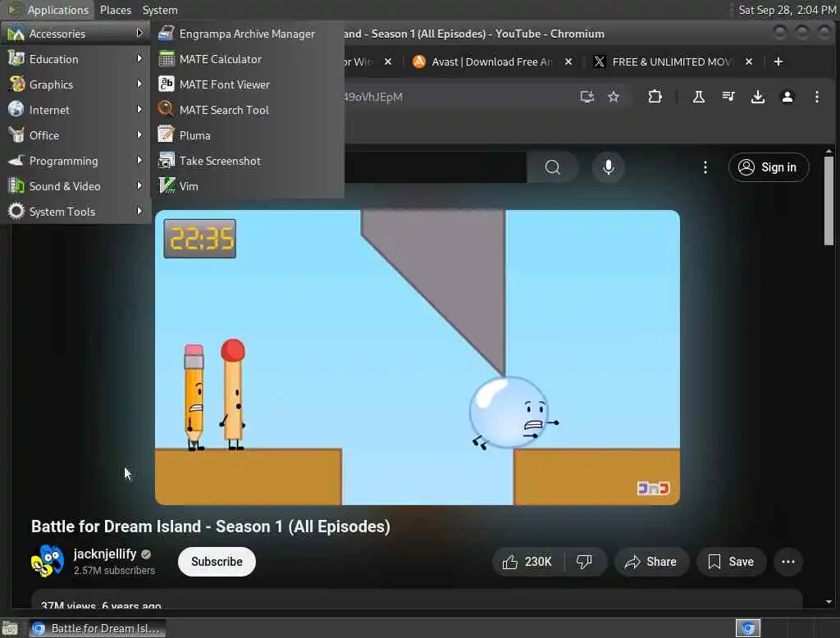The image size is (840, 638).
Task: Like the video with 230K likes
Action: (527, 562)
